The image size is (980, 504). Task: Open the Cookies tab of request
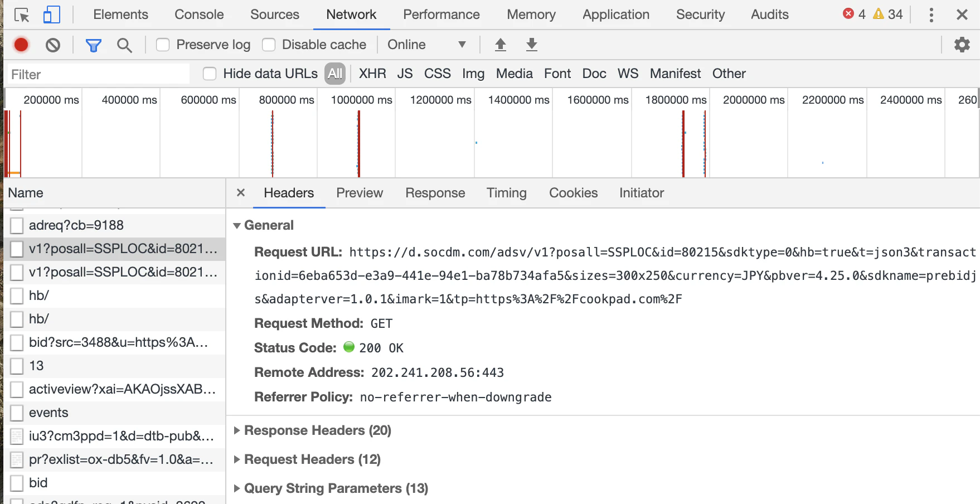573,193
